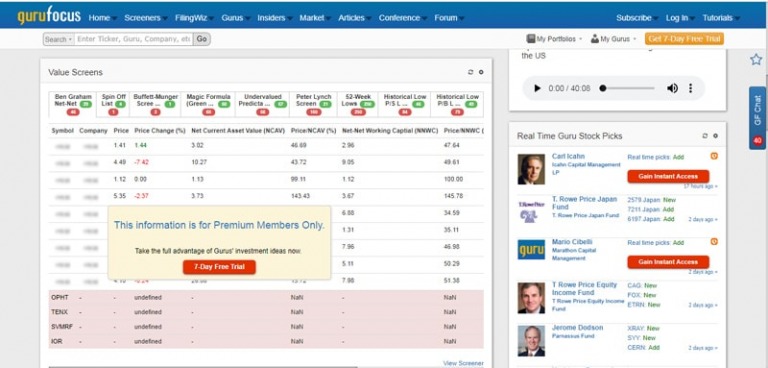The image size is (768, 368).
Task: Click the CERN stock pick link
Action: point(636,348)
